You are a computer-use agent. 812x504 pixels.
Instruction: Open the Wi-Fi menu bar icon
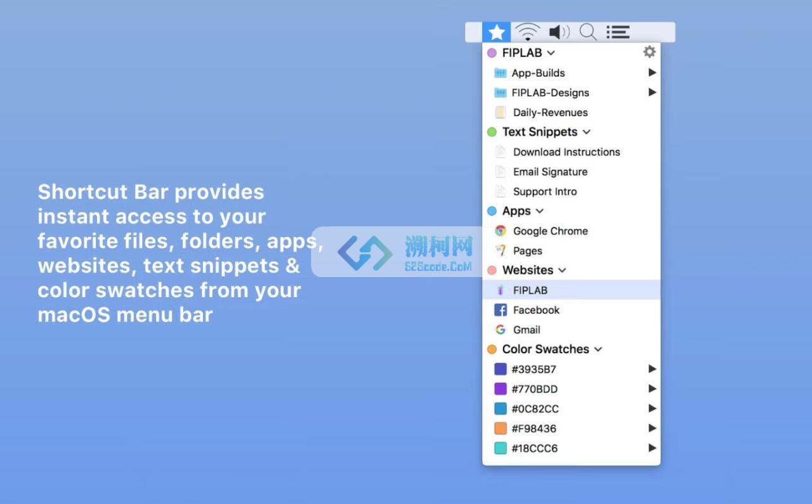pos(527,32)
